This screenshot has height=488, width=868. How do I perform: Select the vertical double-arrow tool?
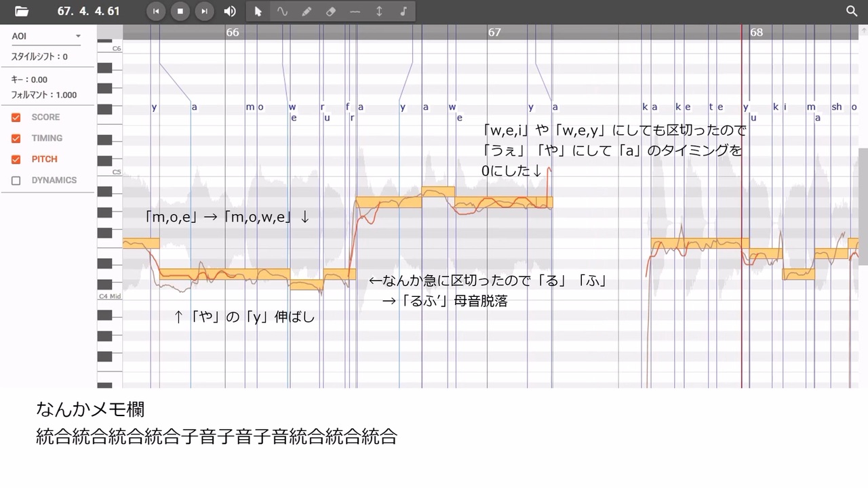[x=379, y=11]
